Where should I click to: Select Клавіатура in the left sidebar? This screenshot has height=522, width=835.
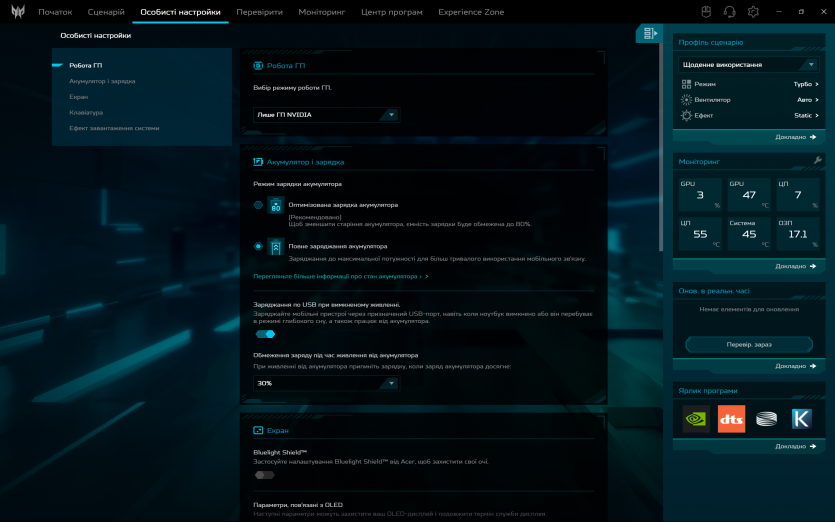(86, 113)
